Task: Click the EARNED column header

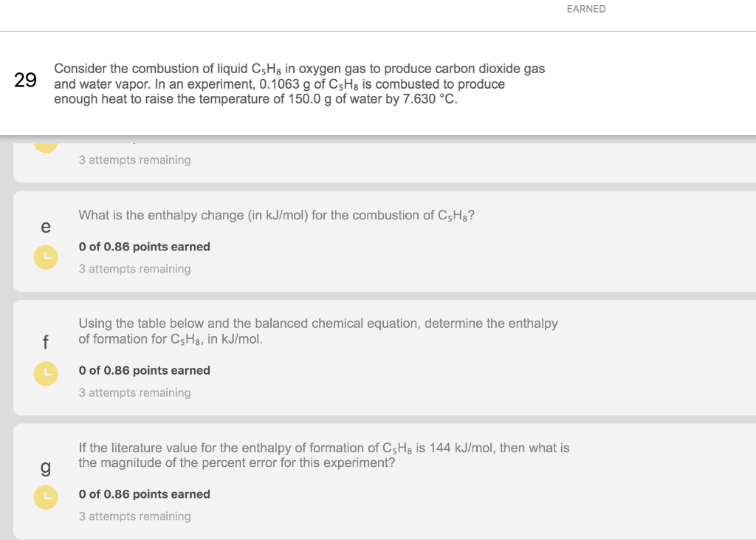Action: (586, 9)
